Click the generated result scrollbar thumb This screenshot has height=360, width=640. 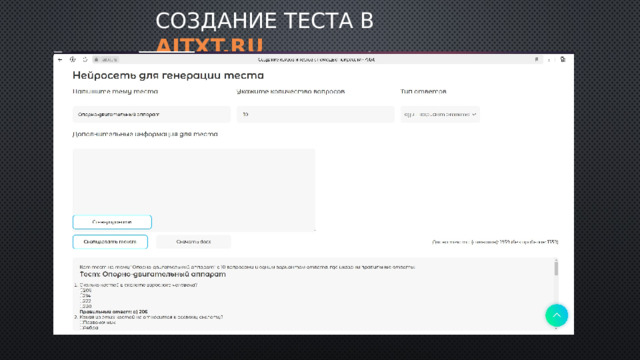(x=556, y=269)
